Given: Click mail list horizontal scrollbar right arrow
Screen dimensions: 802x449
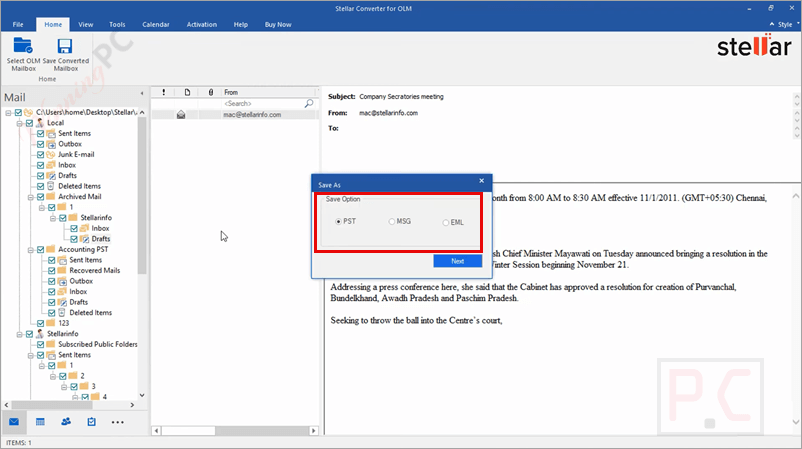Looking at the screenshot, I should point(314,431).
